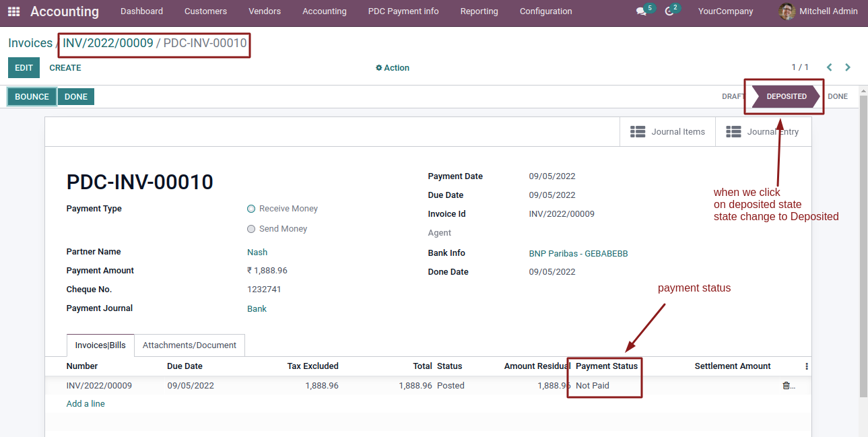Sort by Due Date column header
This screenshot has height=437, width=868.
(185, 366)
